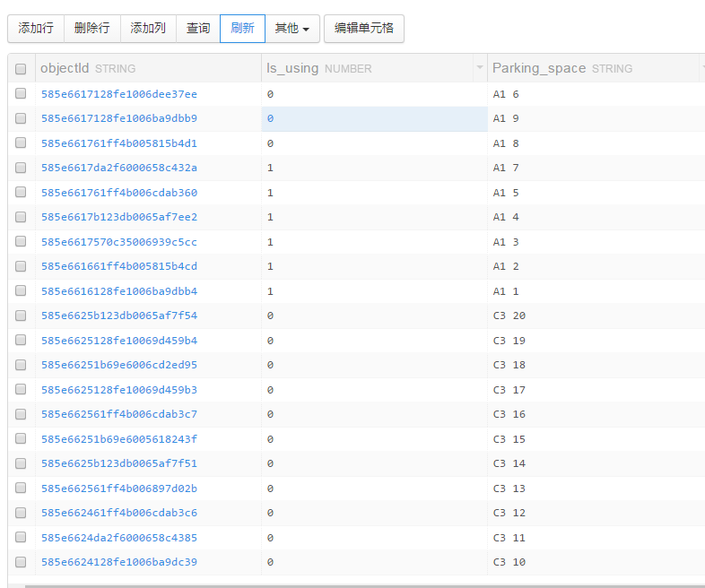Tick the checkbox for row A1 5

(x=21, y=192)
